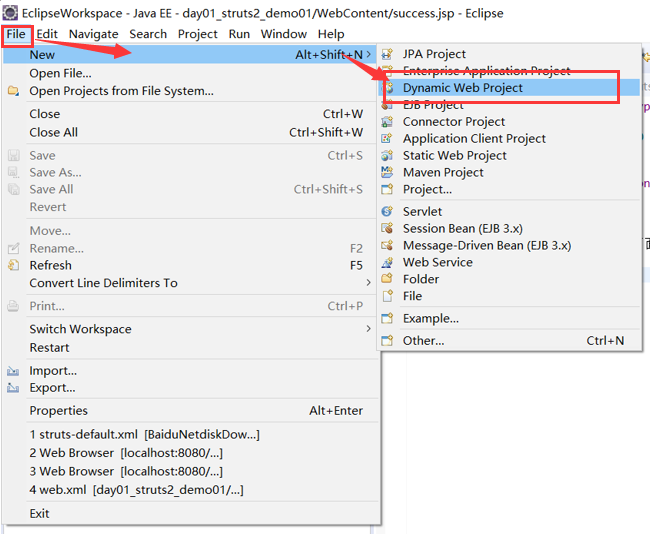Click the Static Web Project icon
Image resolution: width=650 pixels, height=534 pixels.
tap(387, 155)
